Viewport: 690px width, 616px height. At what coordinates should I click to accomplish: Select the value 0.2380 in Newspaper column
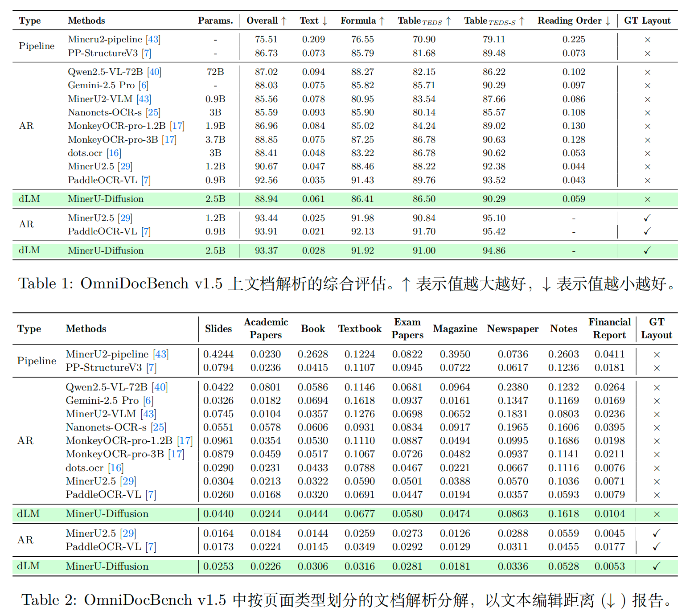513,387
